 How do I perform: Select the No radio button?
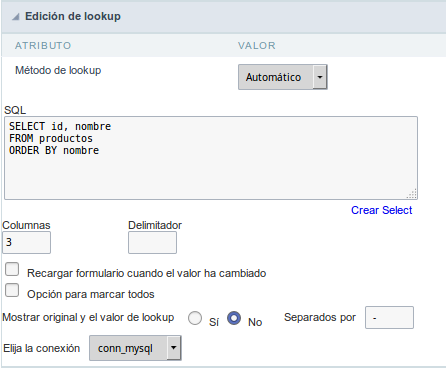(x=234, y=318)
